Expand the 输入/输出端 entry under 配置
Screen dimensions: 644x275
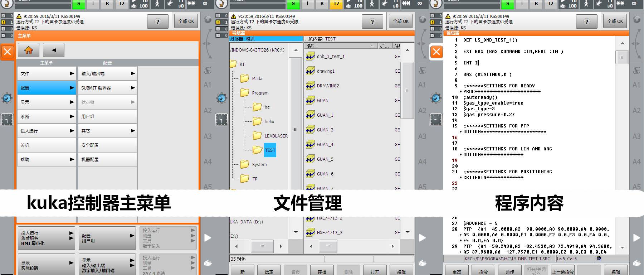pos(107,73)
